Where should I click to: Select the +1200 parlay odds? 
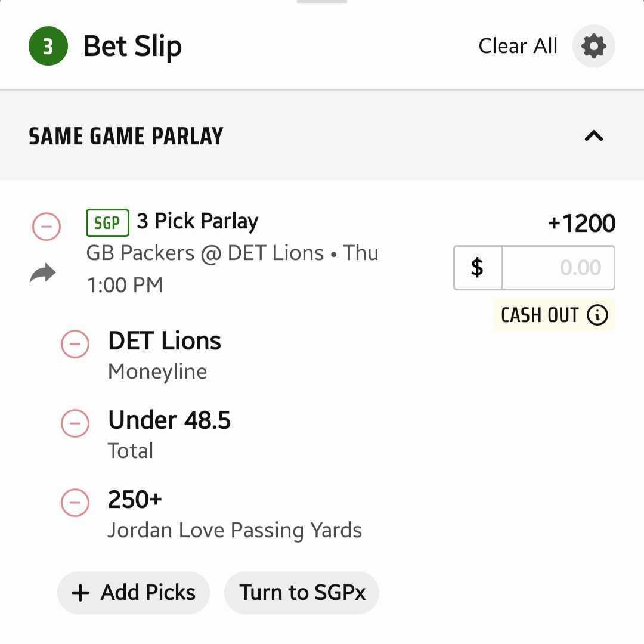(x=581, y=223)
